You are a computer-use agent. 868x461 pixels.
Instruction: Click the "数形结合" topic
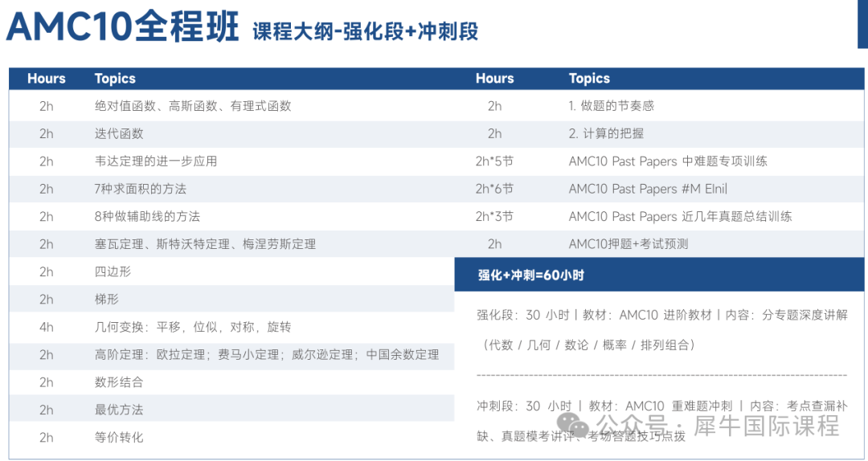[118, 382]
